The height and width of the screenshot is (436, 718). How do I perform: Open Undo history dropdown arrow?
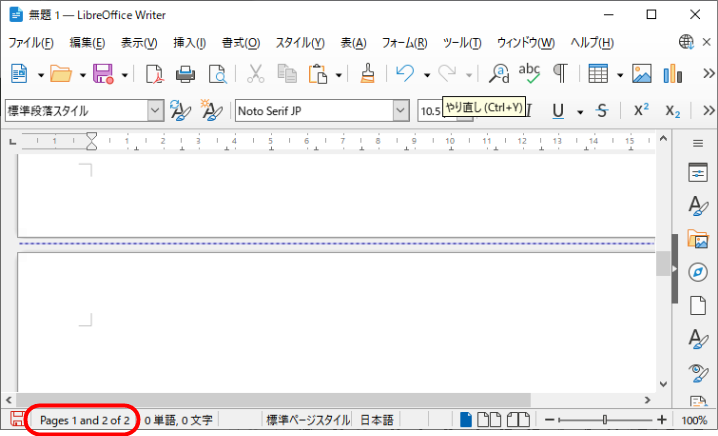click(x=427, y=75)
